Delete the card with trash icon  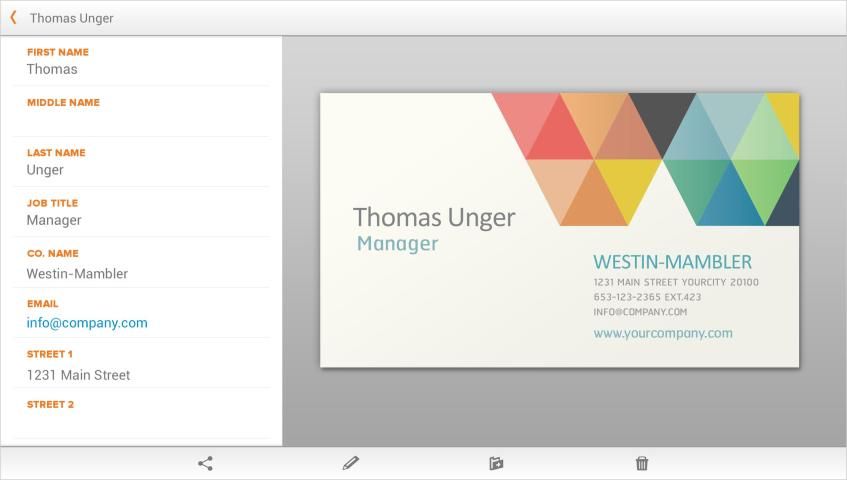[642, 463]
